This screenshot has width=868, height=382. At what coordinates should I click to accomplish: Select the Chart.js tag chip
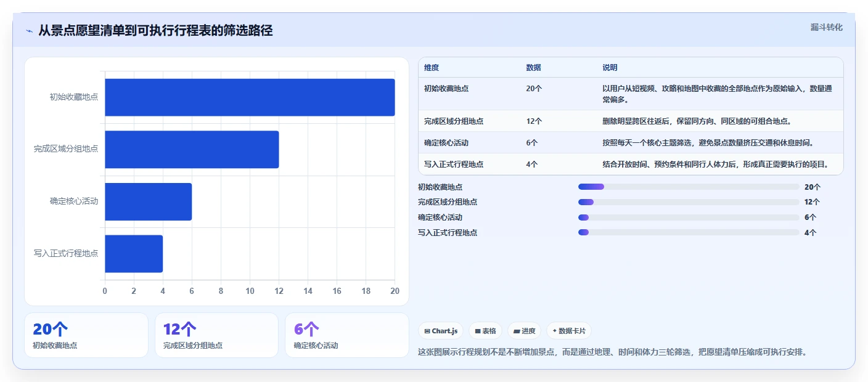tap(441, 331)
